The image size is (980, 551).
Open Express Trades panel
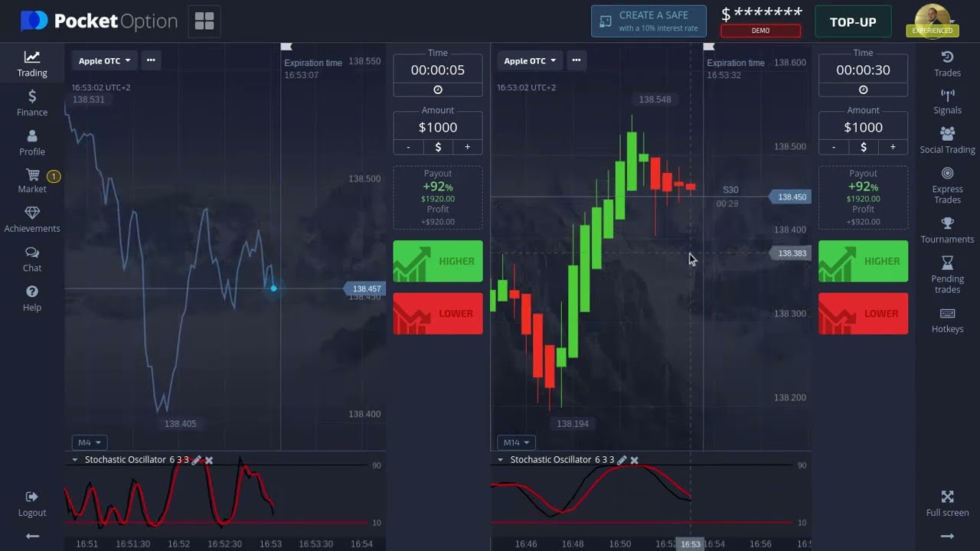point(947,186)
